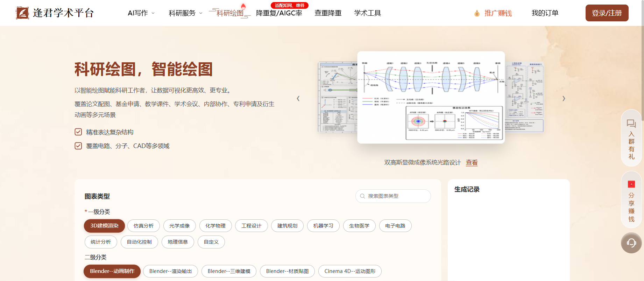Viewport: 644px width, 281px height.
Task: Toggle the 精准表达复杂结构 checkbox
Action: pos(78,132)
